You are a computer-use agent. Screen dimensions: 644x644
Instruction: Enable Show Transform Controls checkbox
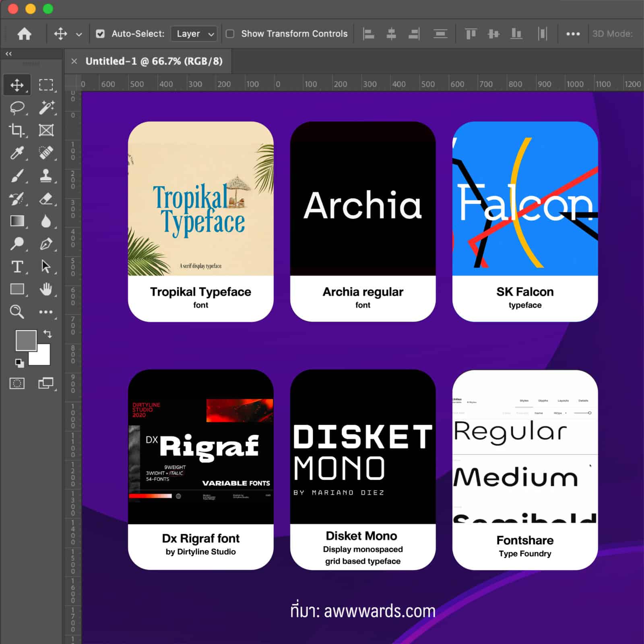pos(230,34)
